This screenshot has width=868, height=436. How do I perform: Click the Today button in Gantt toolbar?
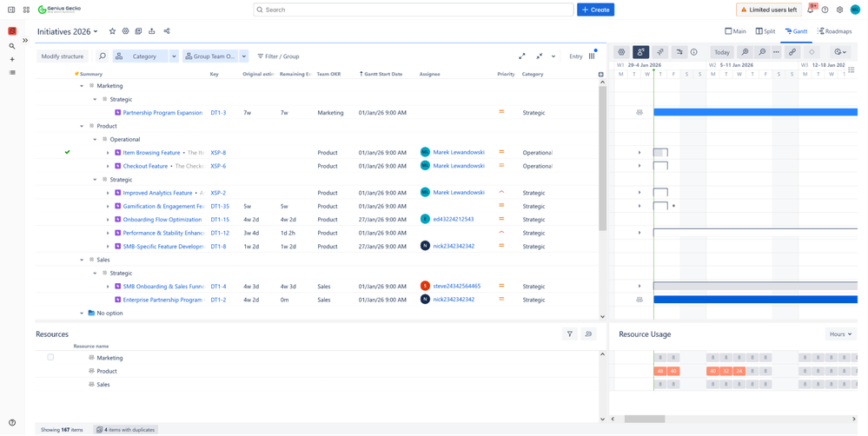coord(722,52)
